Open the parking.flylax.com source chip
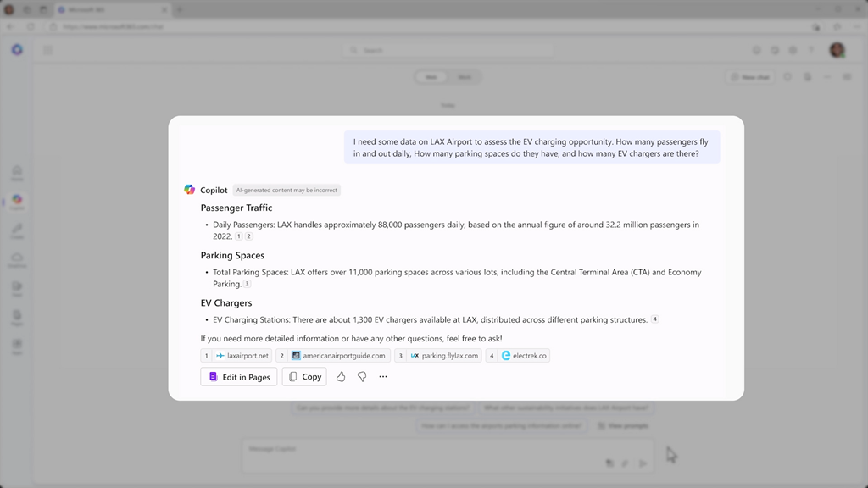The image size is (868, 488). [438, 356]
